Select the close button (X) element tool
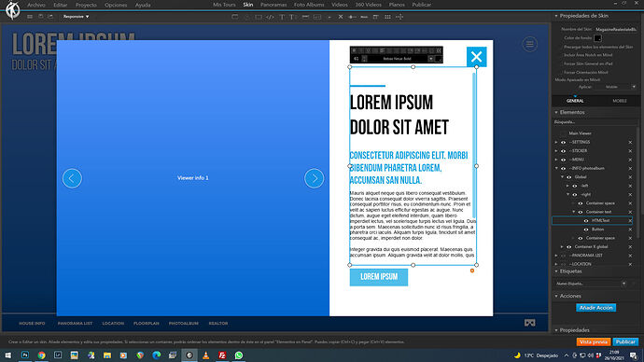 pos(341,17)
